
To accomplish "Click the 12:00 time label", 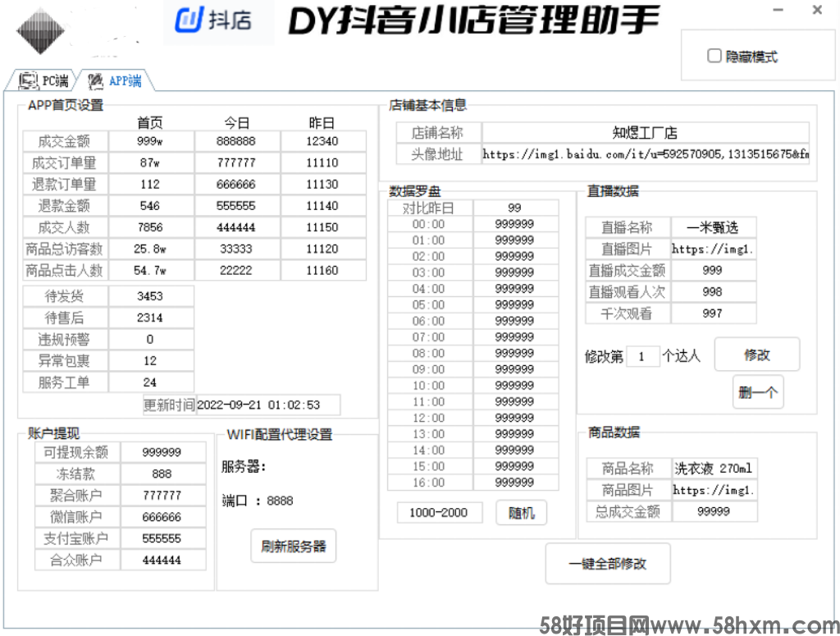I will tap(428, 418).
